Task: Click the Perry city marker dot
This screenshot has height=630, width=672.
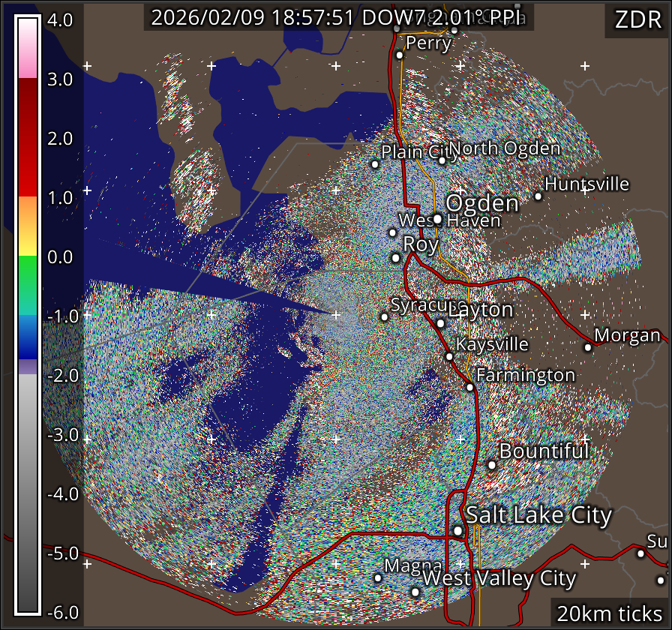Action: [400, 55]
